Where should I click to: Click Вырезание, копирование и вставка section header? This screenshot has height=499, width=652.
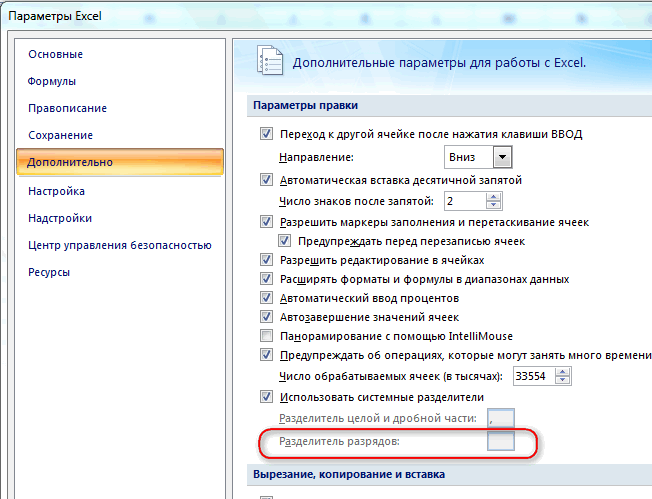[x=349, y=474]
